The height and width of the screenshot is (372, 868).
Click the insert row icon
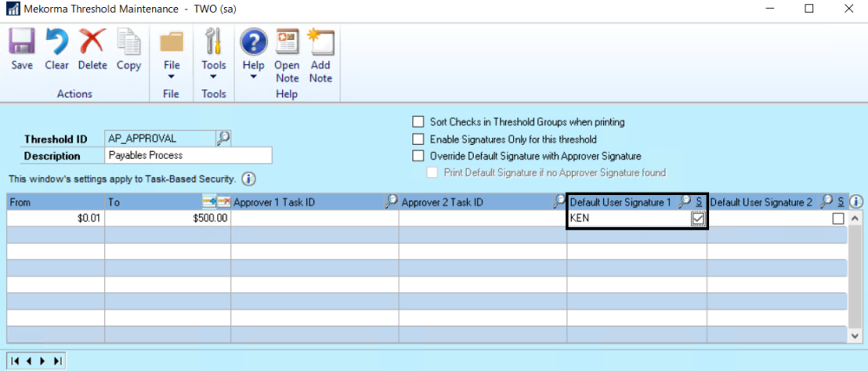209,202
